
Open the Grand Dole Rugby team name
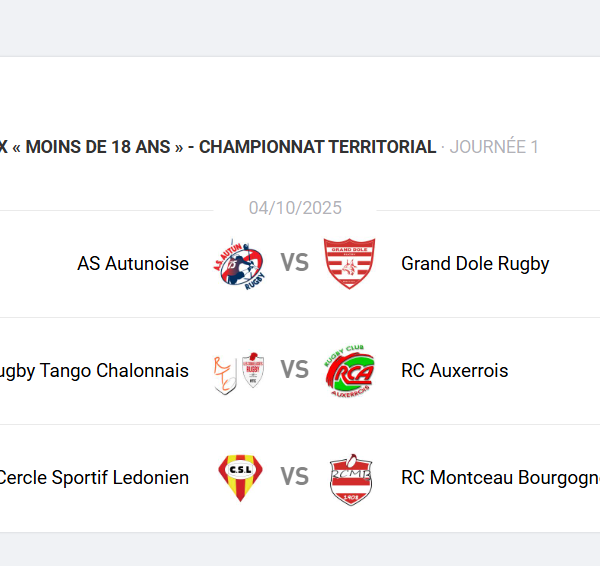click(475, 264)
